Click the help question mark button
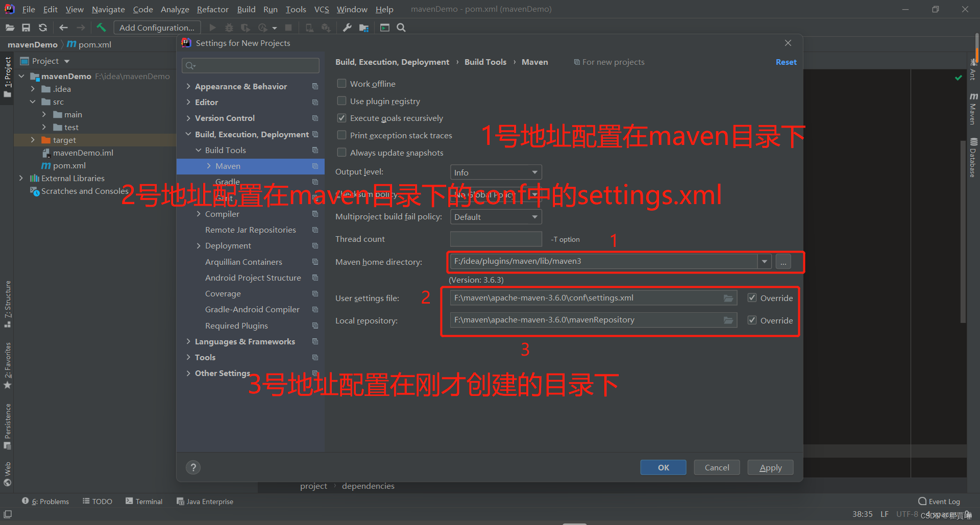Screen dimensions: 980x525 [x=193, y=467]
